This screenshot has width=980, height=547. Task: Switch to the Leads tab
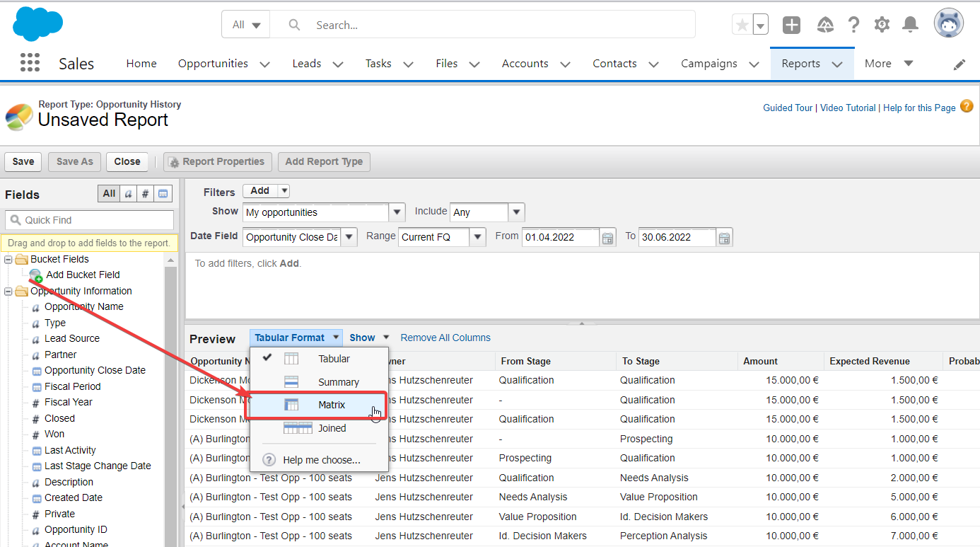[306, 63]
